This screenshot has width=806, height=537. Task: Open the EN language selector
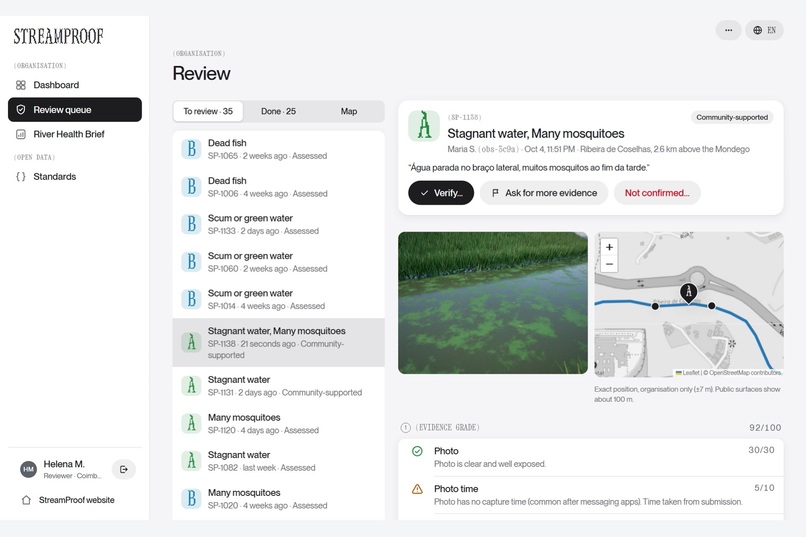click(x=764, y=30)
